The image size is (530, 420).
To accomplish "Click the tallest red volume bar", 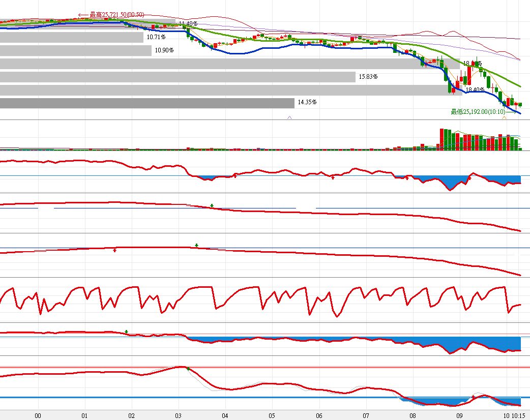I will [x=441, y=139].
